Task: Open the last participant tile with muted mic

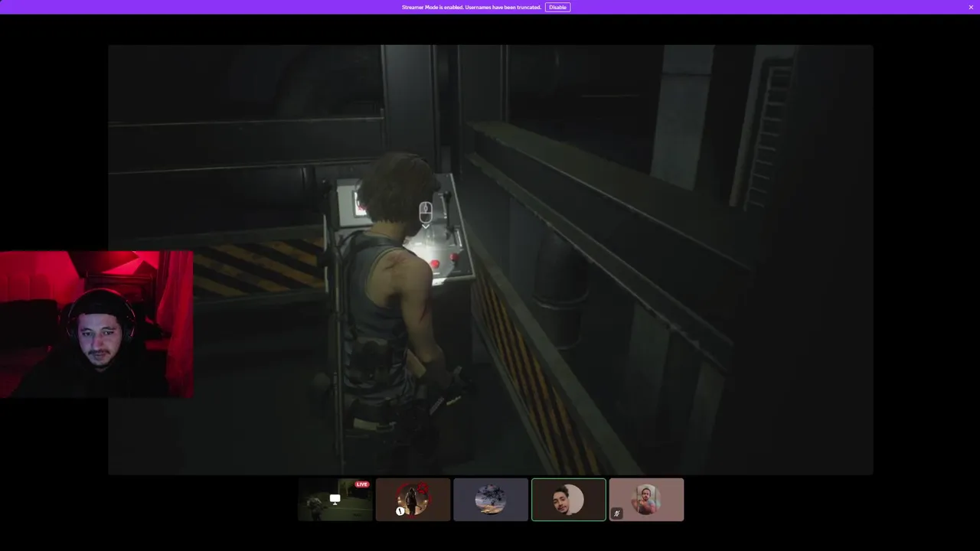Action: coord(646,500)
